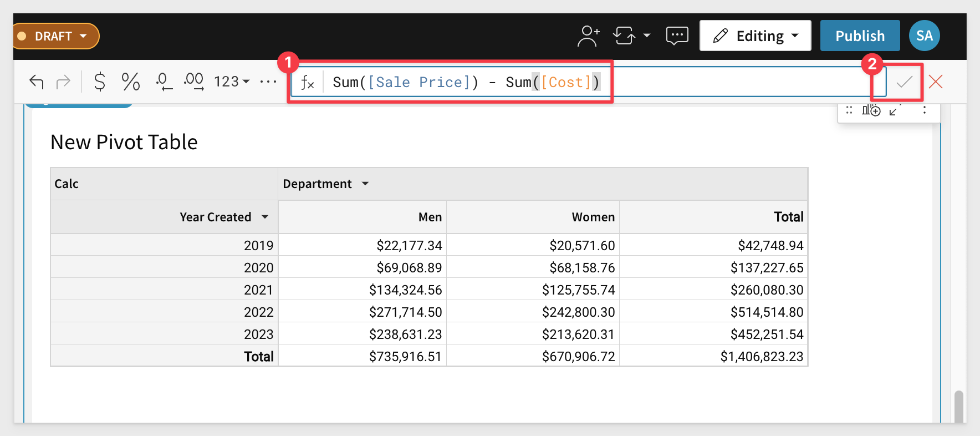
Task: Open the comments icon
Action: [677, 36]
